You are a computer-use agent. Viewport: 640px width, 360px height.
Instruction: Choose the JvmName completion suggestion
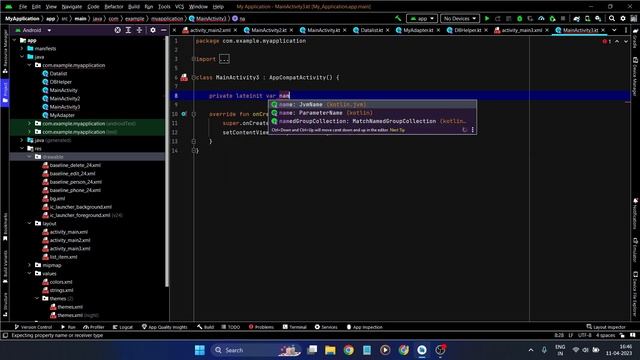click(x=372, y=104)
